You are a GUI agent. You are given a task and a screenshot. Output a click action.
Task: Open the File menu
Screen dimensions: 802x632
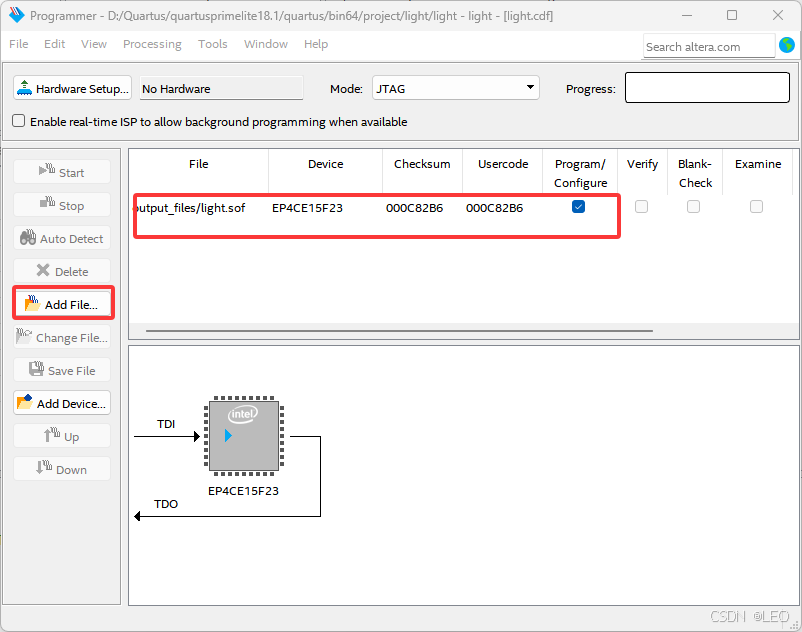pos(19,44)
